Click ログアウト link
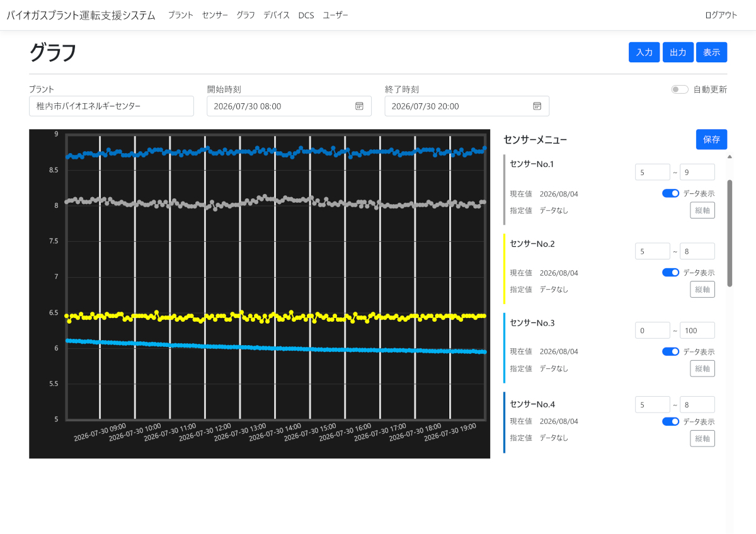 coord(721,15)
